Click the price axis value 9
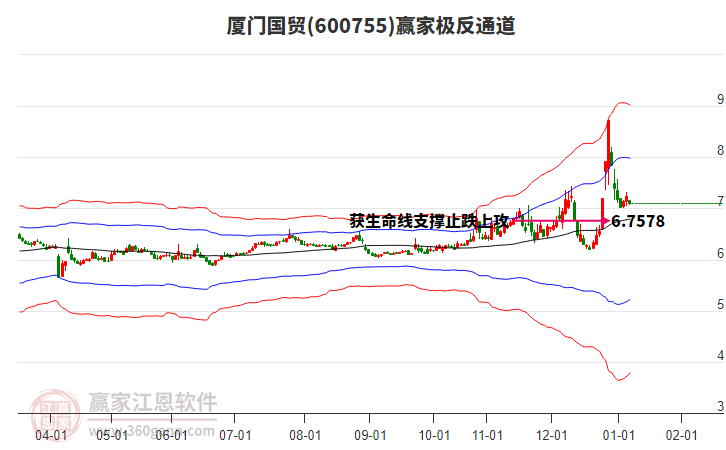The width and height of the screenshot is (726, 450). [720, 99]
